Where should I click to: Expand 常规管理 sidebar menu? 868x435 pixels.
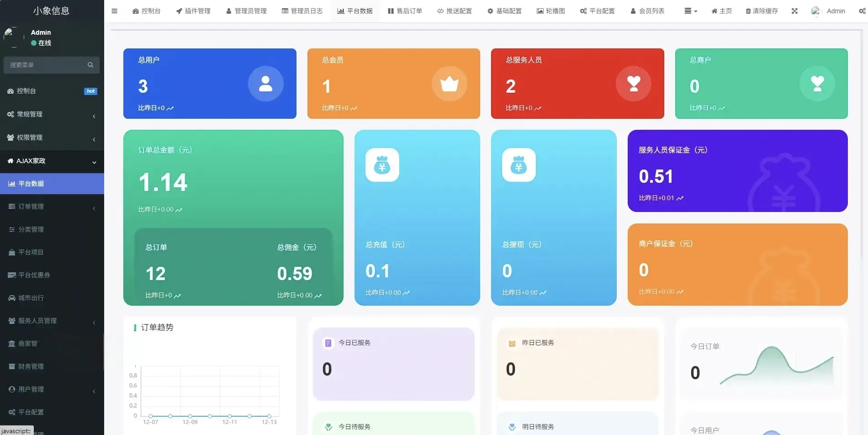(x=52, y=114)
